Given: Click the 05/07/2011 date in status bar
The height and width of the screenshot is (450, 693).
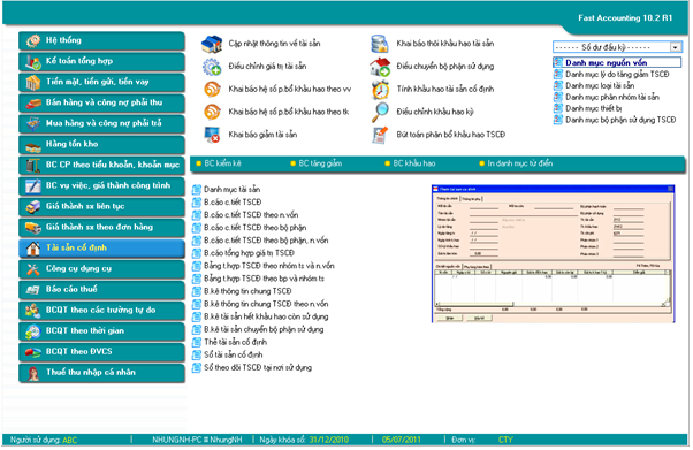Looking at the screenshot, I should tap(401, 440).
